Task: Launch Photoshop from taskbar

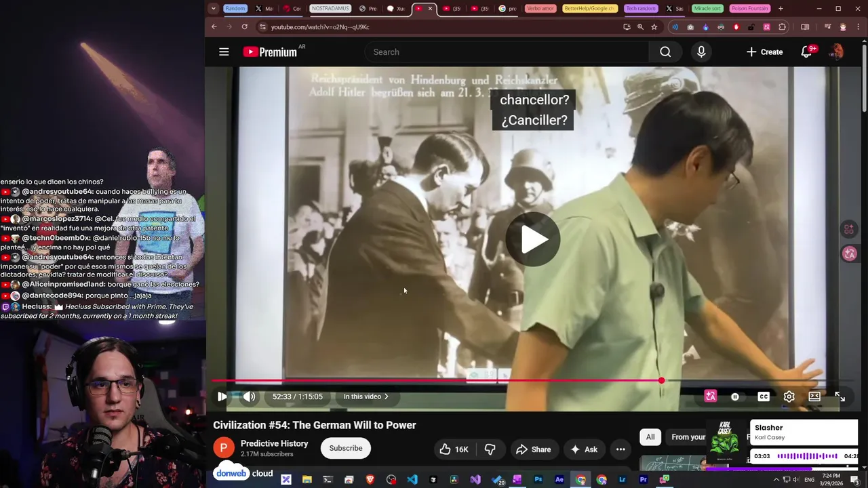Action: pyautogui.click(x=538, y=480)
